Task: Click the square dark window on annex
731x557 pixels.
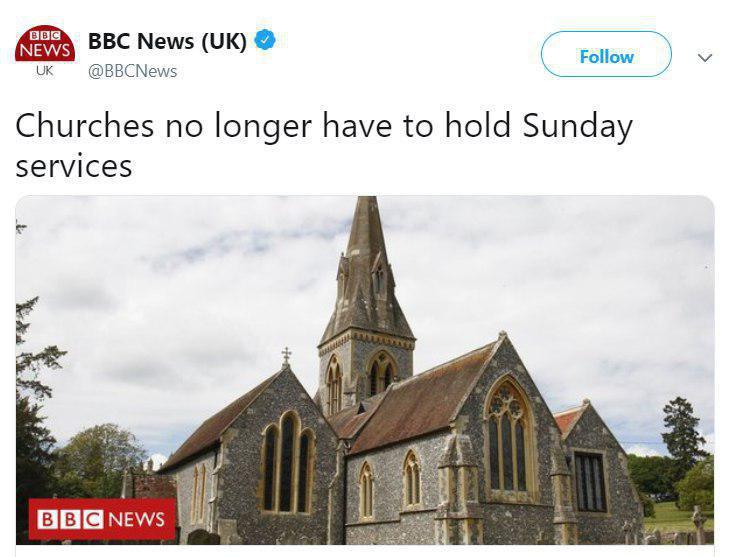Action: [x=590, y=482]
